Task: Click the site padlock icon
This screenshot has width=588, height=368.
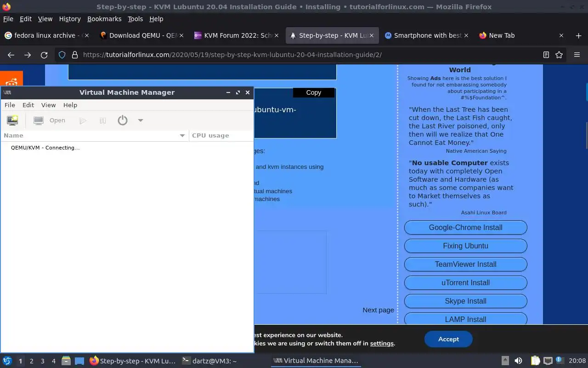Action: (x=75, y=55)
